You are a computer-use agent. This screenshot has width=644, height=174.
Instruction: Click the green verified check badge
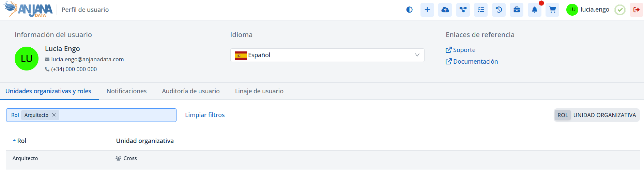point(620,10)
